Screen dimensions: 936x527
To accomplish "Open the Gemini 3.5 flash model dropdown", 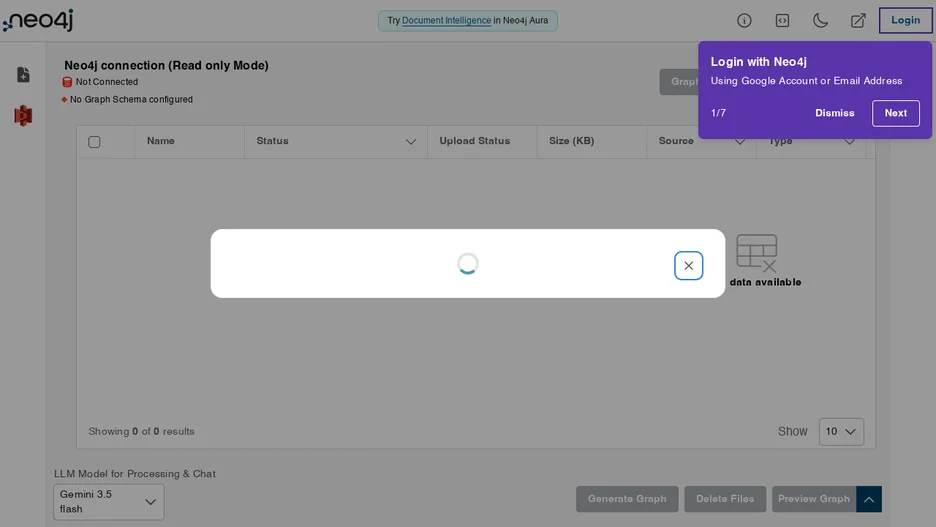I will click(109, 502).
